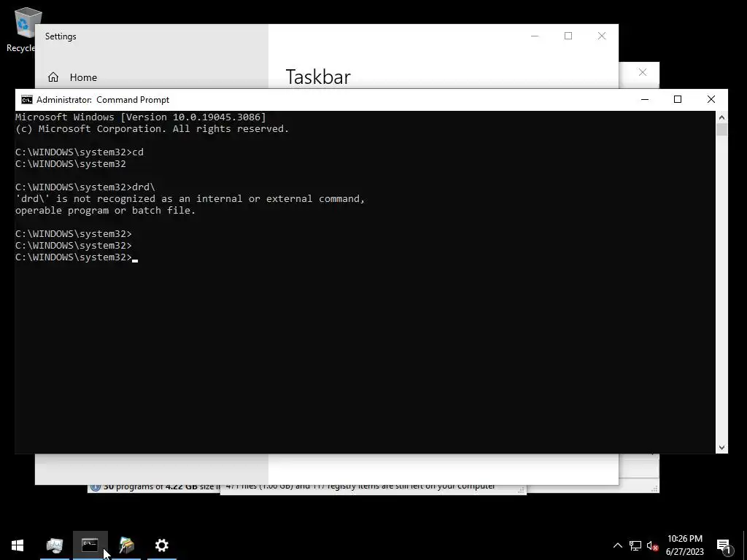Click the Command Prompt scrollbar thumb
Screen dimensions: 747x560
click(x=721, y=130)
